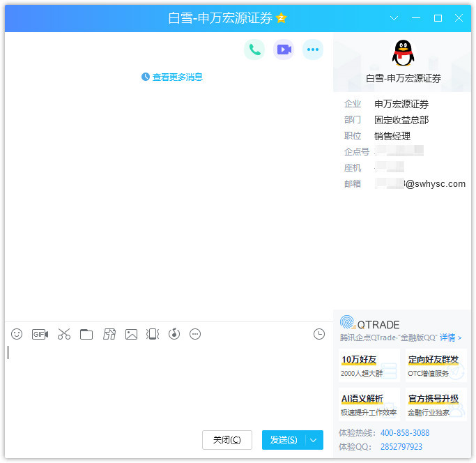This screenshot has height=463, width=476.
Task: Click the yellow star next to title
Action: (x=282, y=18)
